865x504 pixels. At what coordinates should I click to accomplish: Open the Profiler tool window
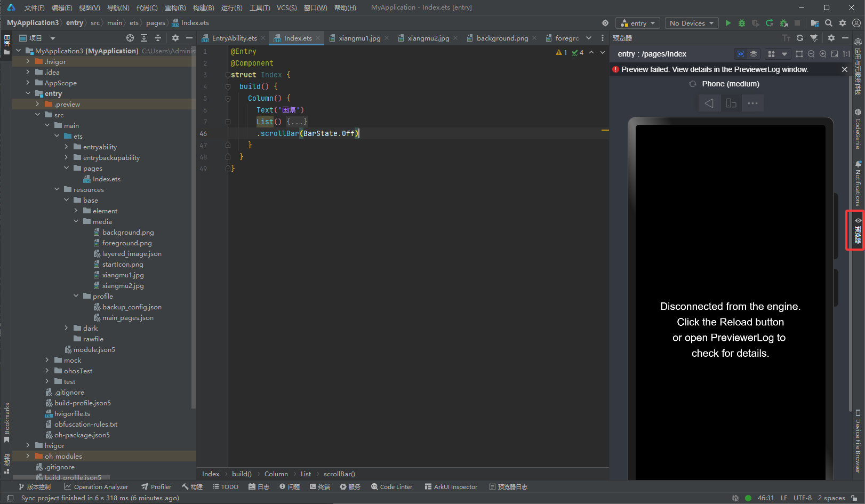tap(156, 486)
